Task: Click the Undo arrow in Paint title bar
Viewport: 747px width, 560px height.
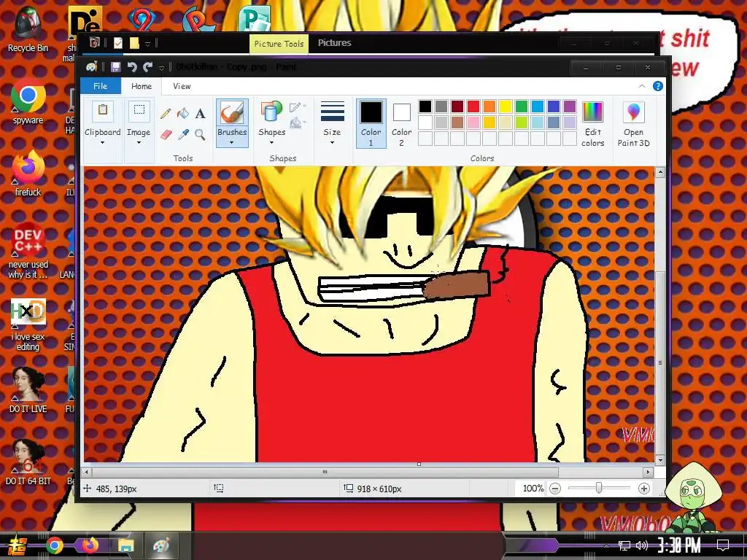Action: coord(132,67)
